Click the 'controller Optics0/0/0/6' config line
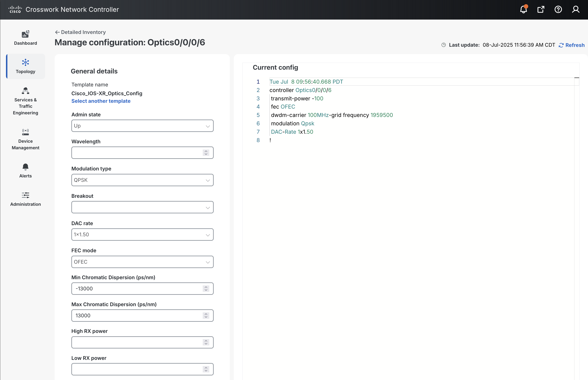 tap(300, 90)
